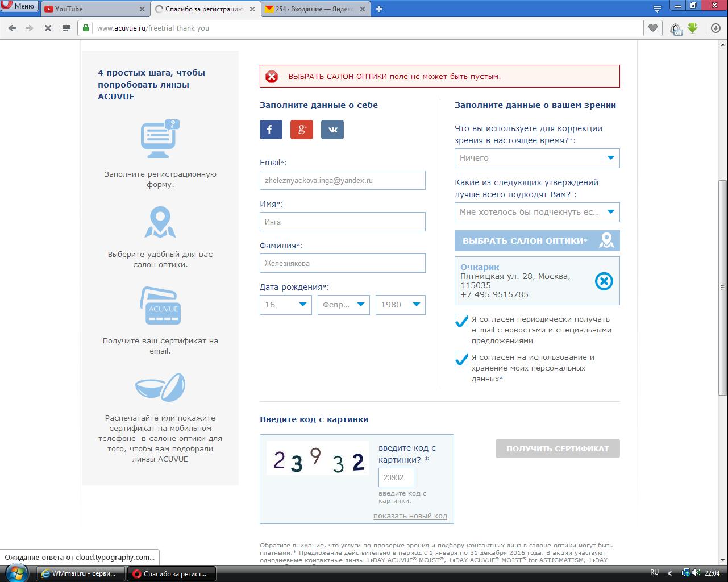The width and height of the screenshot is (728, 582).
Task: Click the volume tray icon
Action: [696, 573]
